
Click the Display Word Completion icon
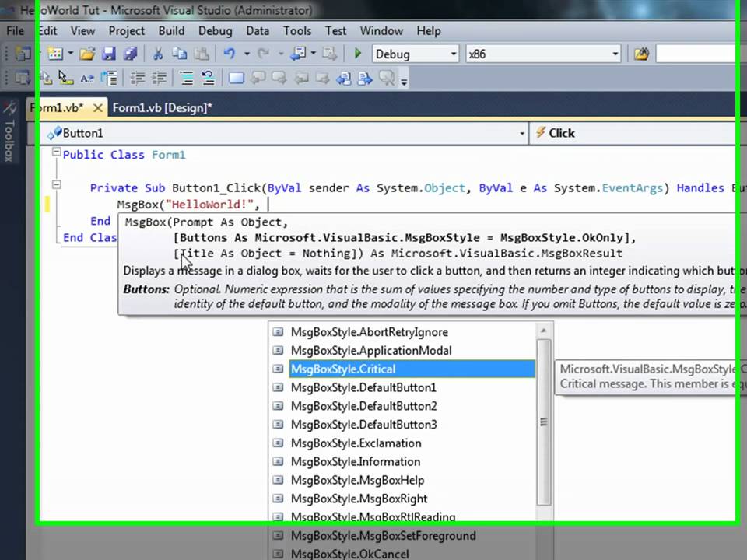pyautogui.click(x=86, y=78)
